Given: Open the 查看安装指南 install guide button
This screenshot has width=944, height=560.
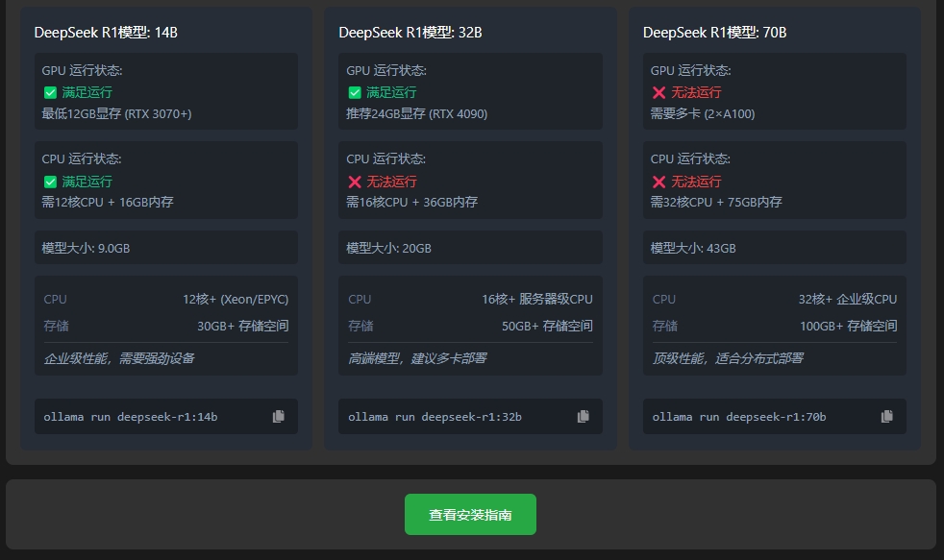Looking at the screenshot, I should (470, 514).
